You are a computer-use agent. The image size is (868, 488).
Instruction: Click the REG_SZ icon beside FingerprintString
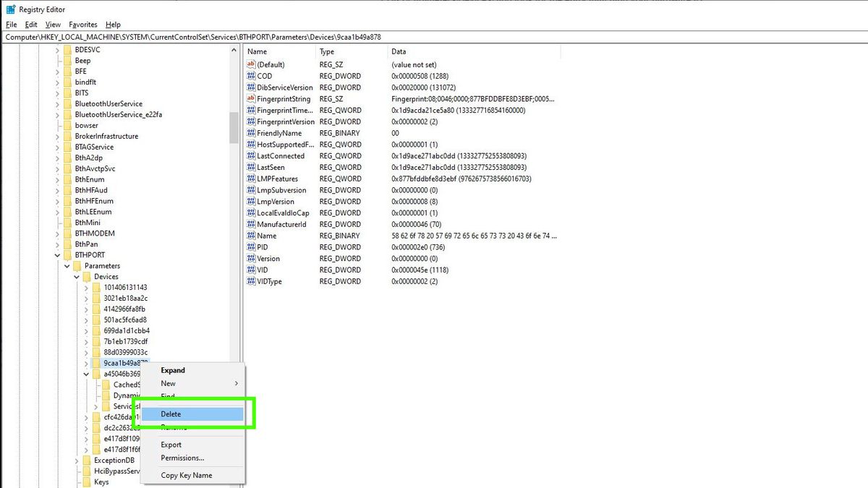pyautogui.click(x=250, y=98)
